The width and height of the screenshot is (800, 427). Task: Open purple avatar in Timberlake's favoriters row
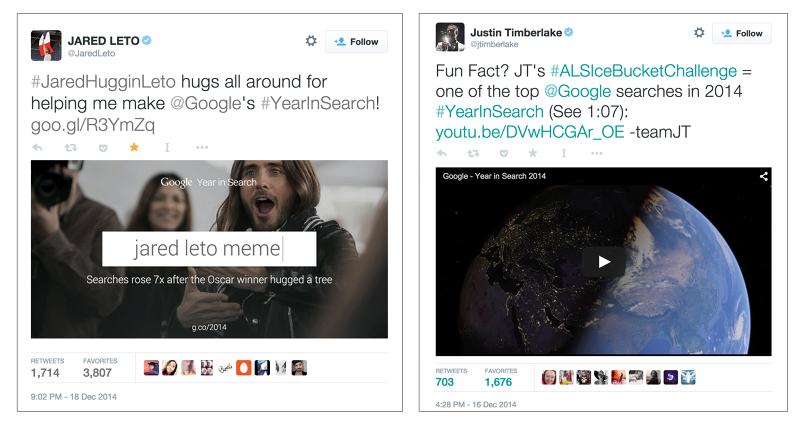click(x=670, y=378)
